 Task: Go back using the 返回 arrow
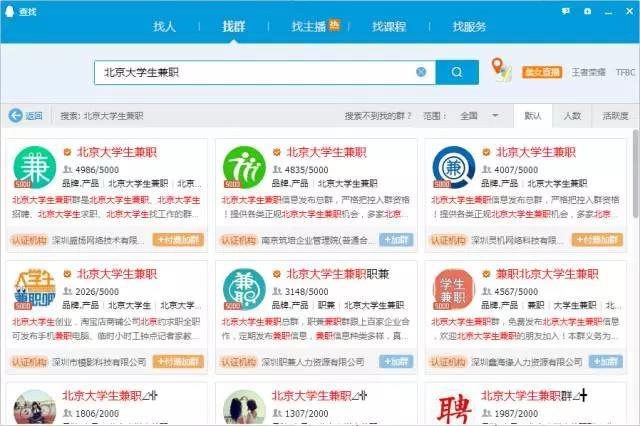[26, 116]
